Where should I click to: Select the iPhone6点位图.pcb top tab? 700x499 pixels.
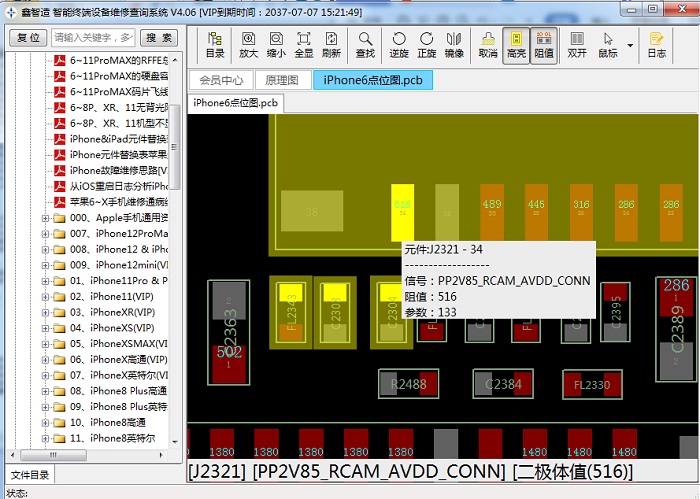pos(373,80)
